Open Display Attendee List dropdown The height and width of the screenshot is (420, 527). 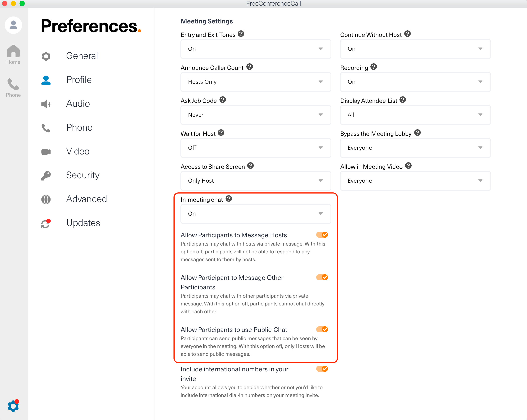[415, 115]
